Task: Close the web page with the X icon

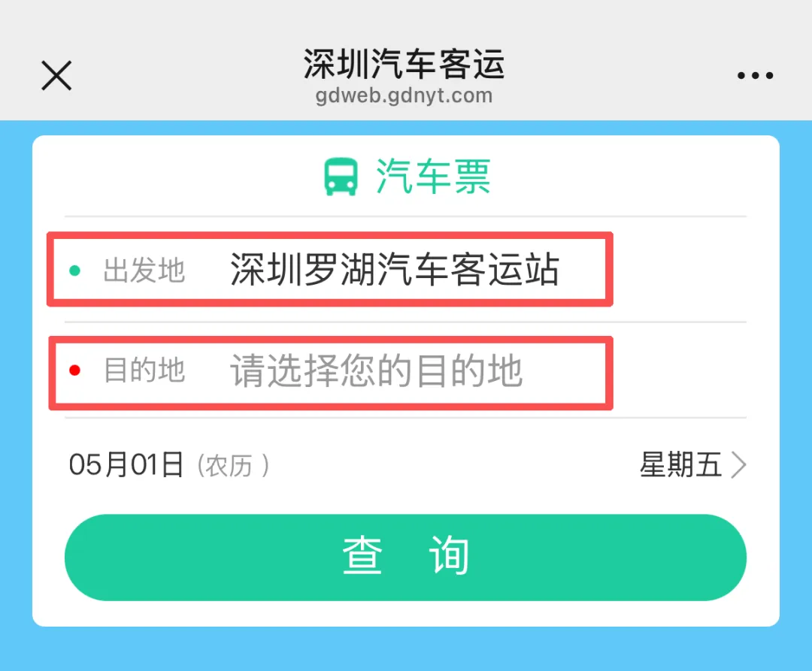Action: click(x=56, y=76)
